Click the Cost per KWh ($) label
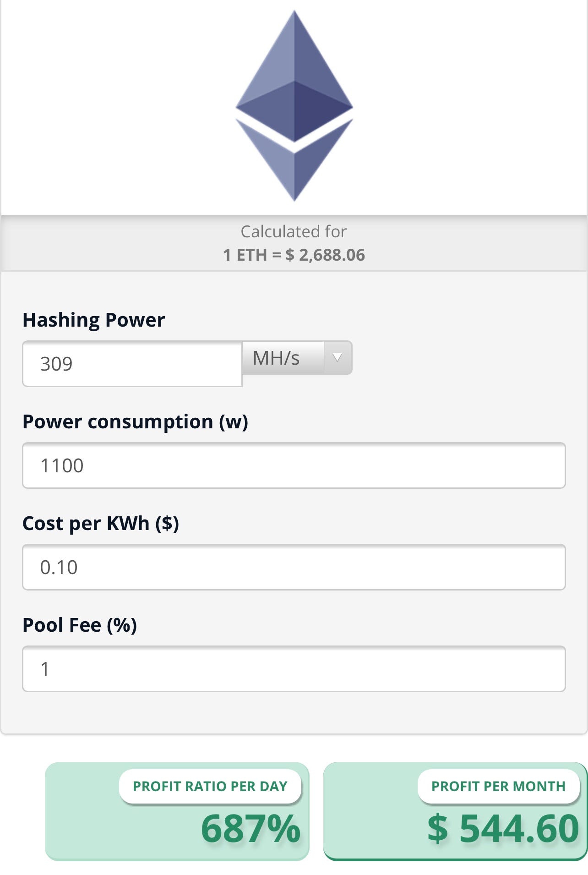The height and width of the screenshot is (875, 588). pyautogui.click(x=101, y=523)
